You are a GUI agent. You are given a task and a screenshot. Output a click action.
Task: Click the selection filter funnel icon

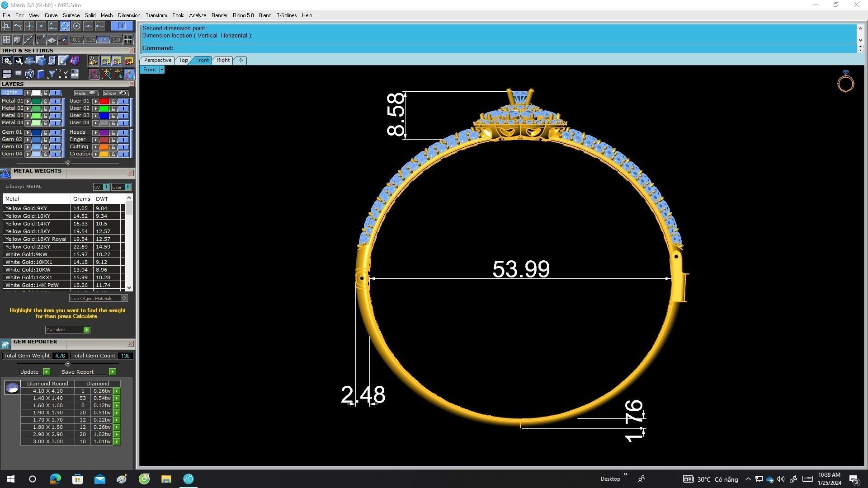[x=52, y=74]
